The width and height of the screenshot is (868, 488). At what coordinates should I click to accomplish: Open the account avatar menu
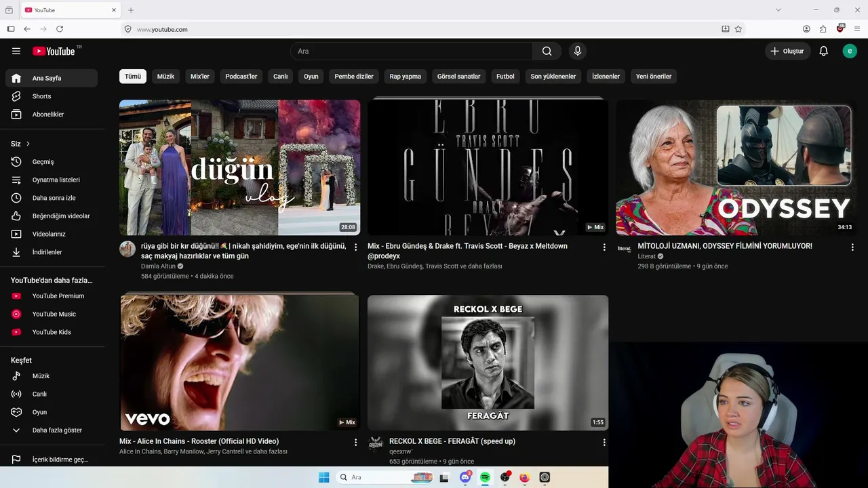tap(850, 51)
